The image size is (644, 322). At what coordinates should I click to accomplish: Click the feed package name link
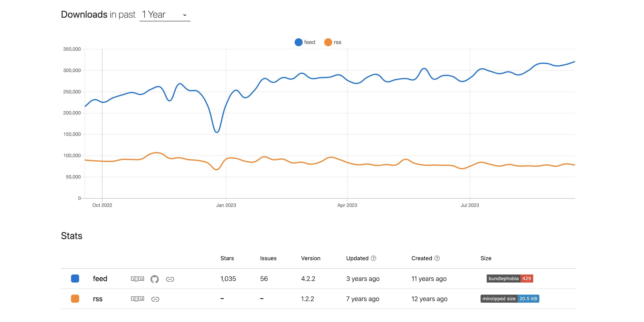point(100,279)
